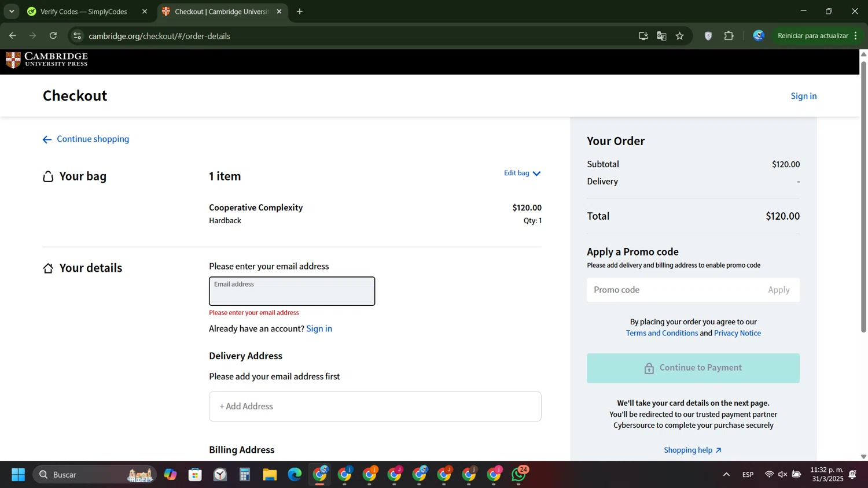The image size is (868, 488).
Task: Open Shopping help link
Action: [x=693, y=450]
